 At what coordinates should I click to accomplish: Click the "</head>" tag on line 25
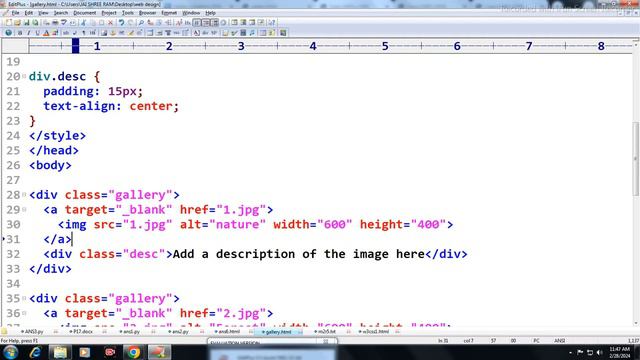pyautogui.click(x=54, y=151)
